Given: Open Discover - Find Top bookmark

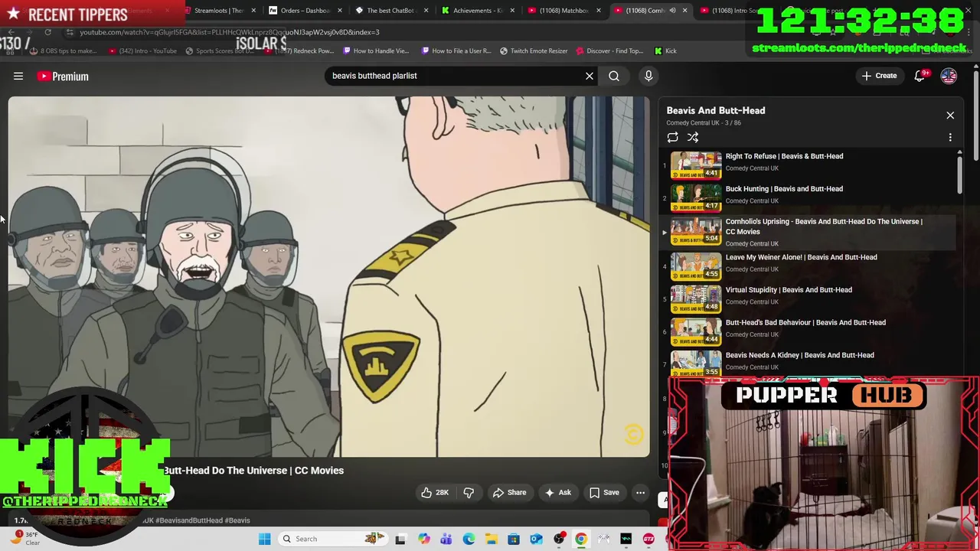Looking at the screenshot, I should point(609,51).
